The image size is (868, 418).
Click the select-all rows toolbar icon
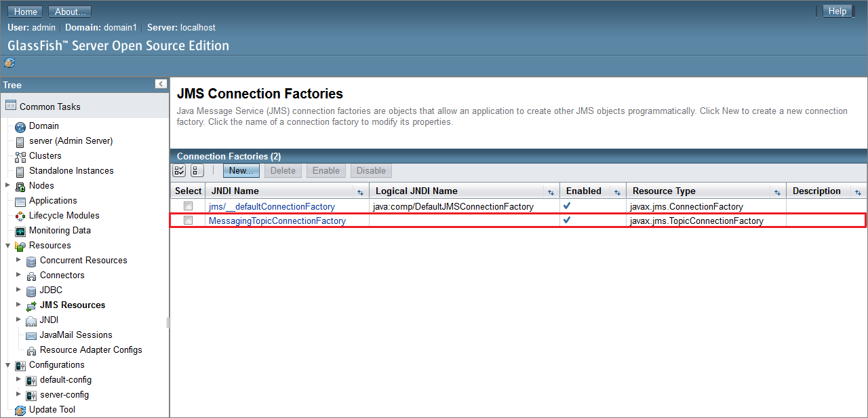[180, 171]
